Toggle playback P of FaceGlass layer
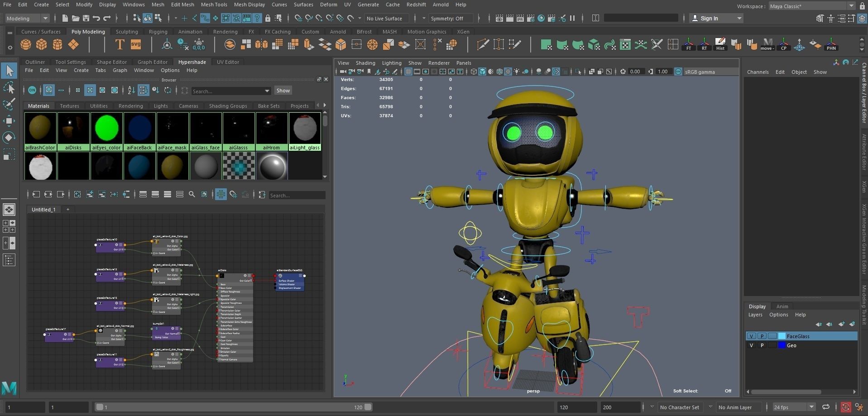The width and height of the screenshot is (868, 416). [x=762, y=336]
